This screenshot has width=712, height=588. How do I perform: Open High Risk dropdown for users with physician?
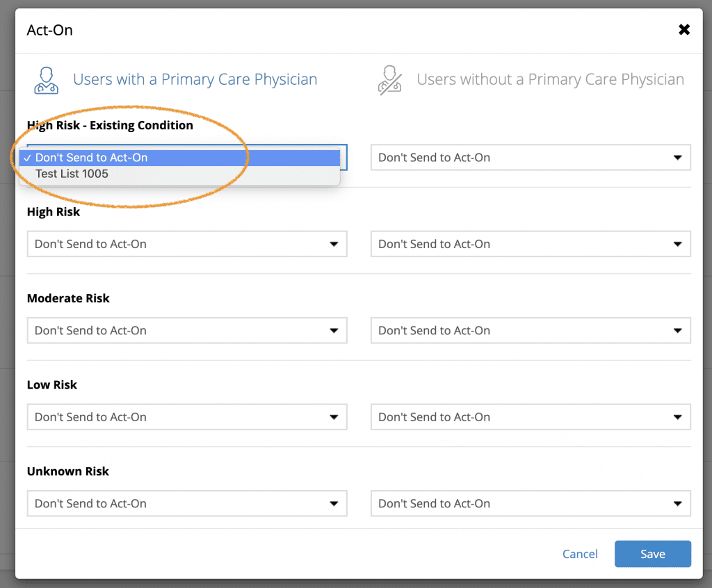click(187, 244)
